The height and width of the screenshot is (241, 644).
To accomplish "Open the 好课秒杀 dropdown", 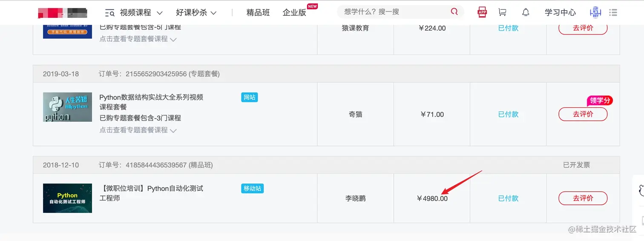I will click(196, 13).
